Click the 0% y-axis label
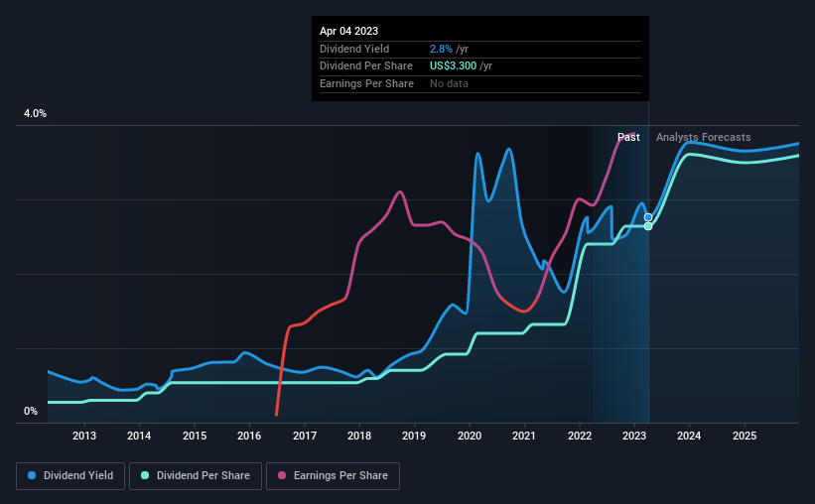815x504 pixels. coord(31,411)
